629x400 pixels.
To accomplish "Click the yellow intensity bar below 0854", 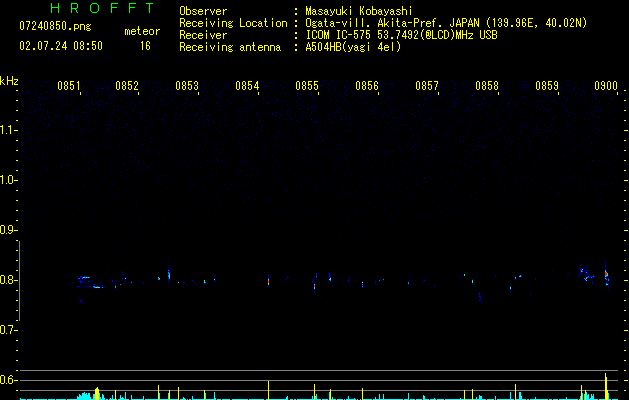I will pyautogui.click(x=268, y=390).
